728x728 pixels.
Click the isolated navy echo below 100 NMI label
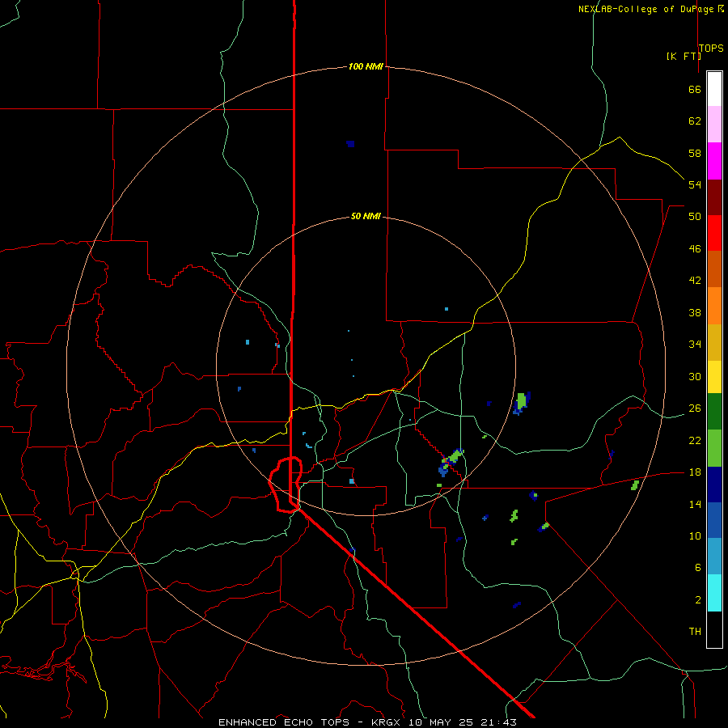coord(350,144)
